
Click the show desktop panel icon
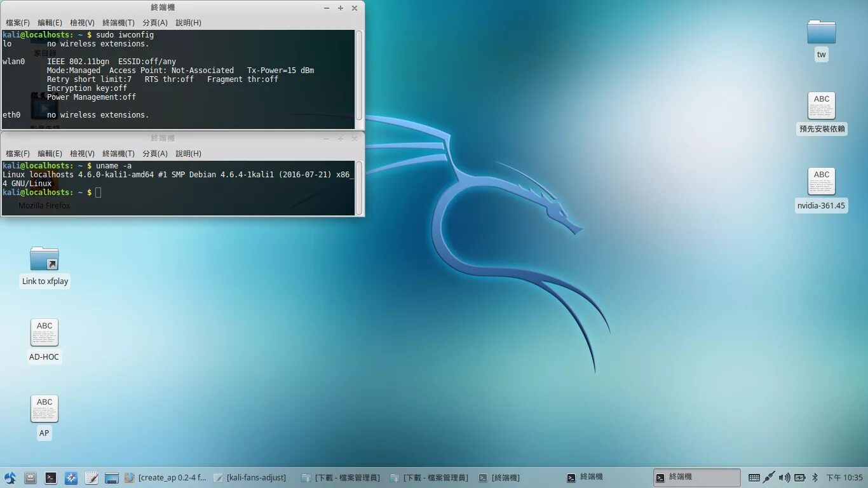112,478
